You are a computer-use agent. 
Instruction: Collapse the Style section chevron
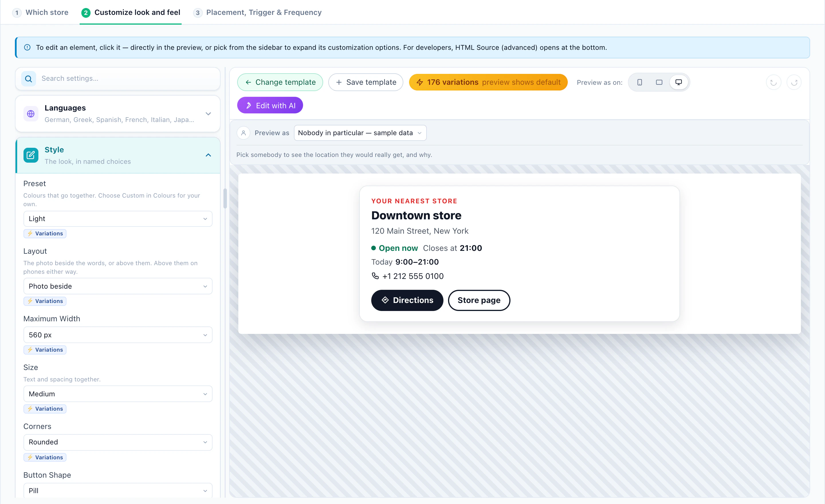pyautogui.click(x=208, y=155)
